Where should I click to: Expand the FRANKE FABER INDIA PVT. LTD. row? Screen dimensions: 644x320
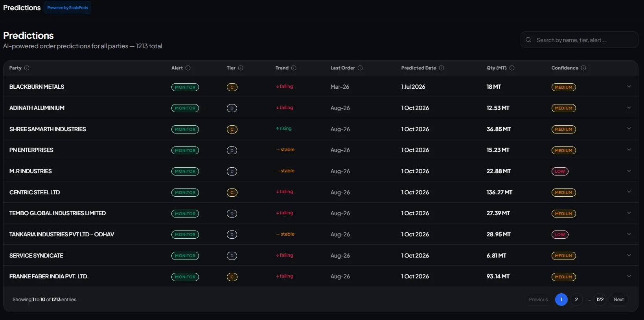[629, 276]
